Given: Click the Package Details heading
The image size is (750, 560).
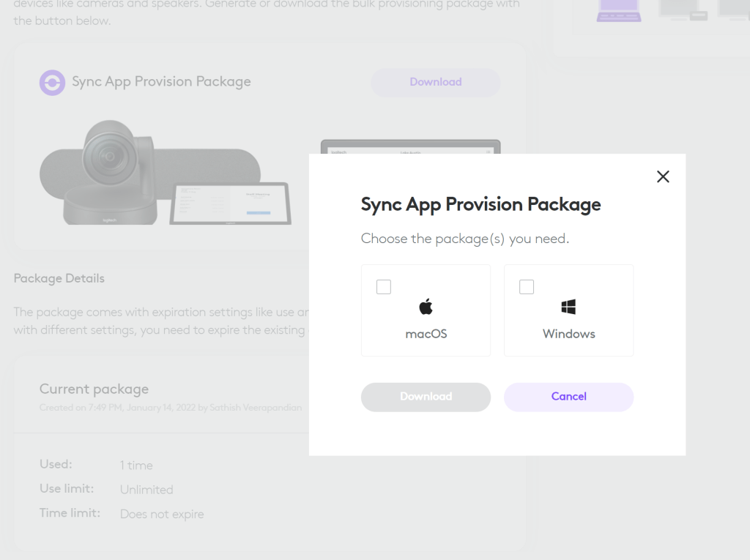Looking at the screenshot, I should click(x=59, y=278).
